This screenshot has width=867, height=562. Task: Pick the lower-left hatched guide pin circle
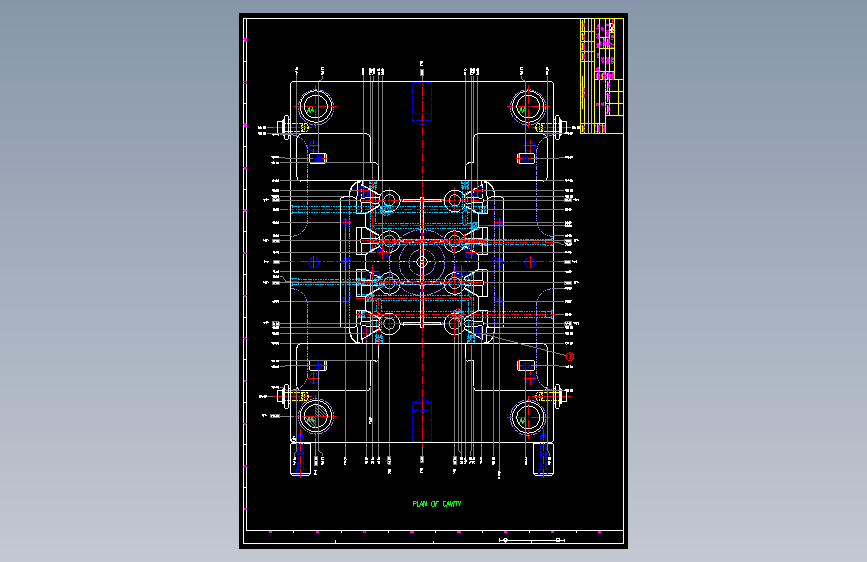[x=316, y=417]
